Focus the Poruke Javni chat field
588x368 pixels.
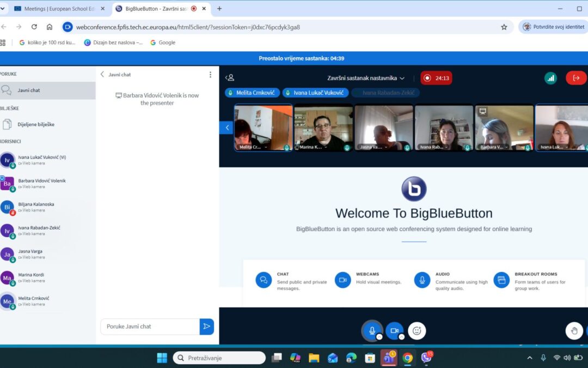pos(150,327)
